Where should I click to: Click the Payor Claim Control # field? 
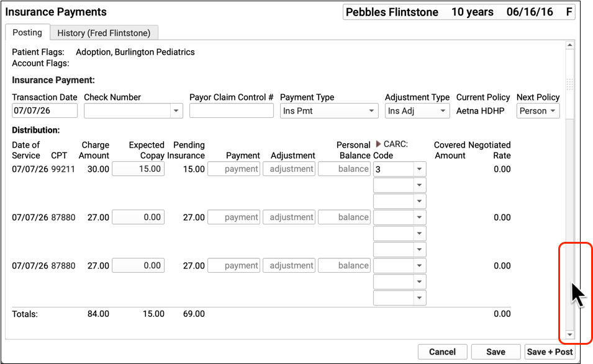click(x=232, y=110)
